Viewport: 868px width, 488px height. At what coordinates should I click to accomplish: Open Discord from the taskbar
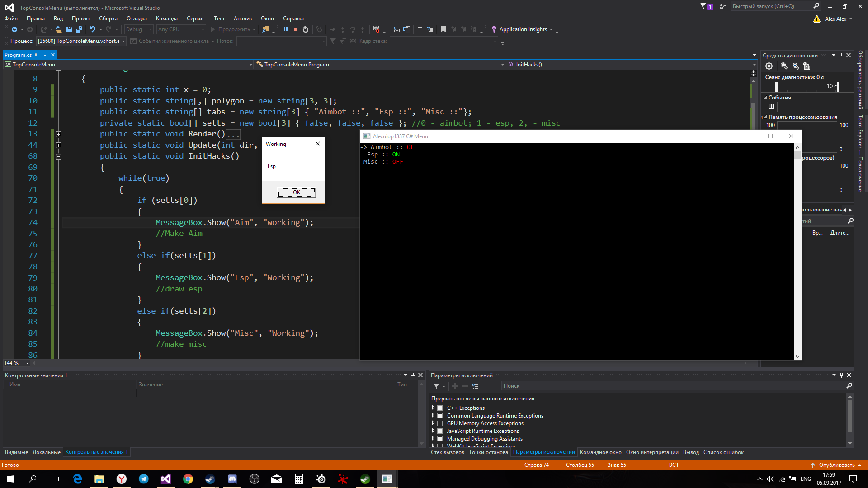click(232, 479)
